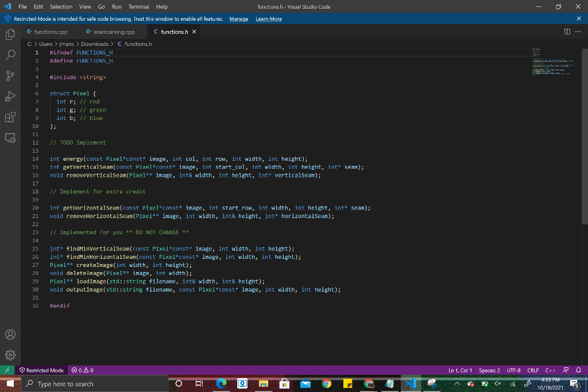Open the Terminal menu

(138, 6)
